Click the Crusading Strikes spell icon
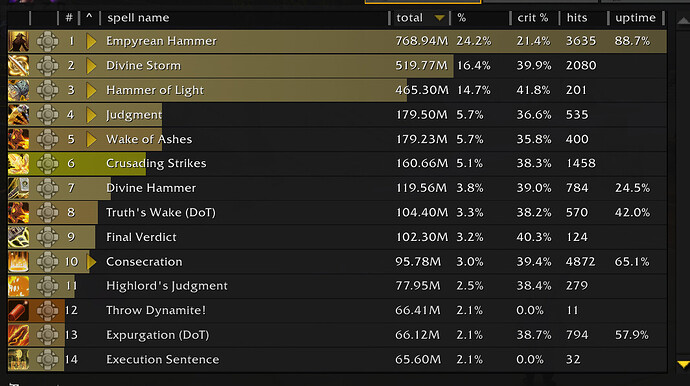The image size is (690, 386). [18, 164]
